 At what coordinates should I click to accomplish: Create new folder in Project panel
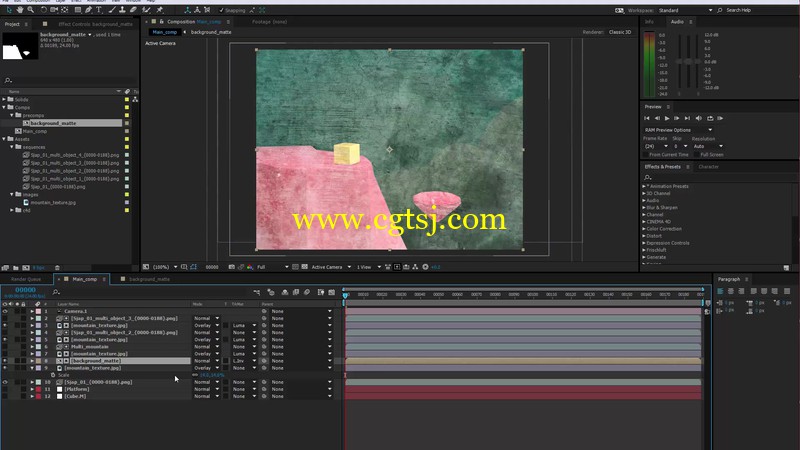(16, 267)
